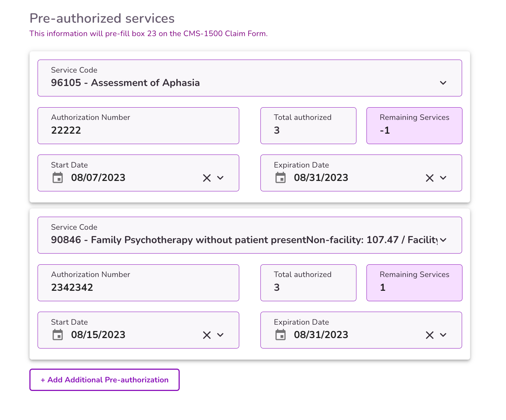Click calendar icon for first Expiration Date
506x420 pixels.
pos(281,178)
